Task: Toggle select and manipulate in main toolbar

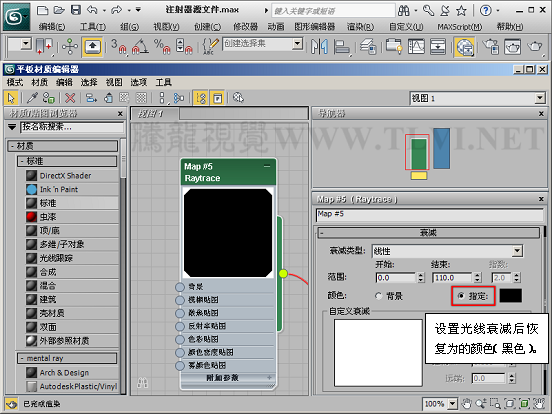Action: coord(70,46)
